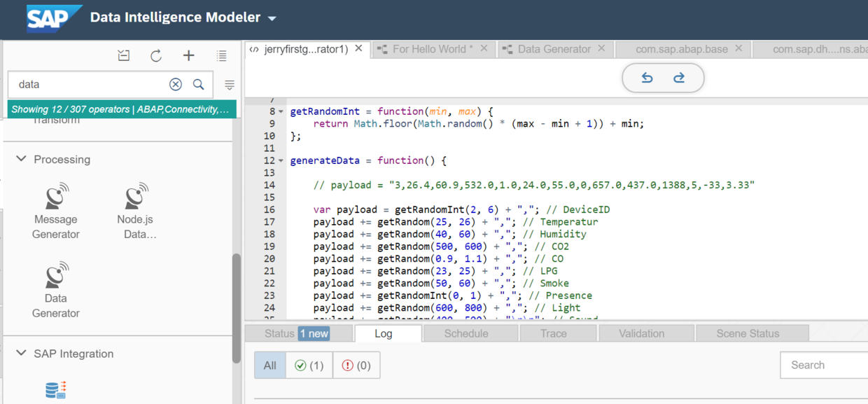The width and height of the screenshot is (868, 404).
Task: Clear the search text 'data'
Action: tap(176, 84)
